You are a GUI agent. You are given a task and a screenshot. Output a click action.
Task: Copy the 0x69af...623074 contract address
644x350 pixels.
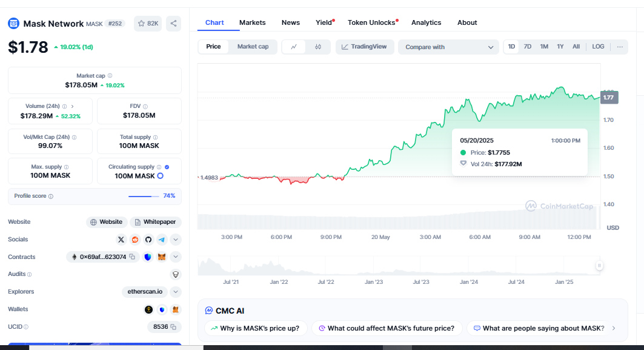132,257
